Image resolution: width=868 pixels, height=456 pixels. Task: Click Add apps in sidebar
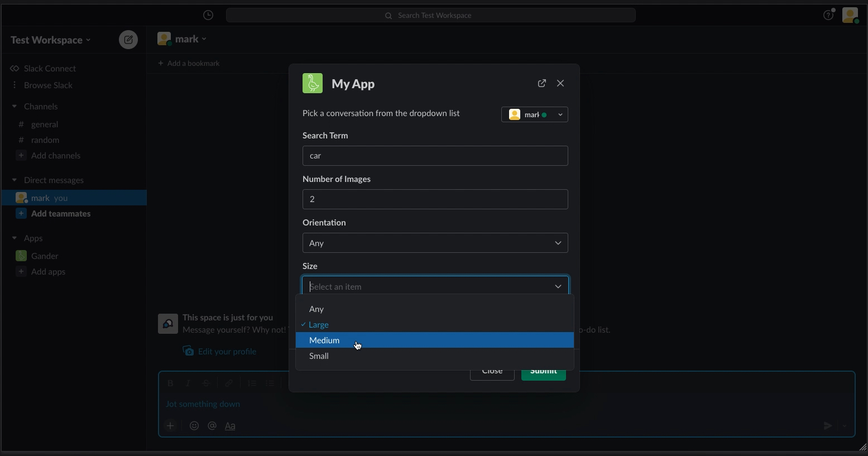[x=48, y=271]
